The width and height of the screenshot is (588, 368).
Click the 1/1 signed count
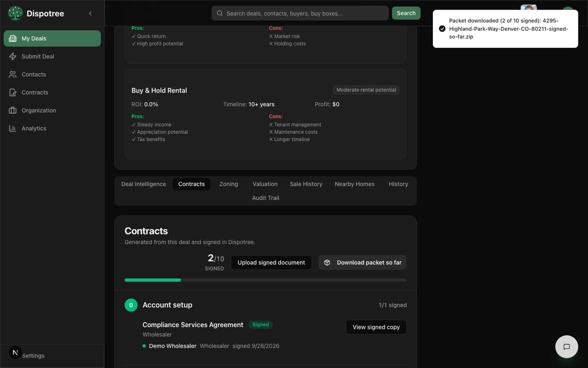pos(392,305)
